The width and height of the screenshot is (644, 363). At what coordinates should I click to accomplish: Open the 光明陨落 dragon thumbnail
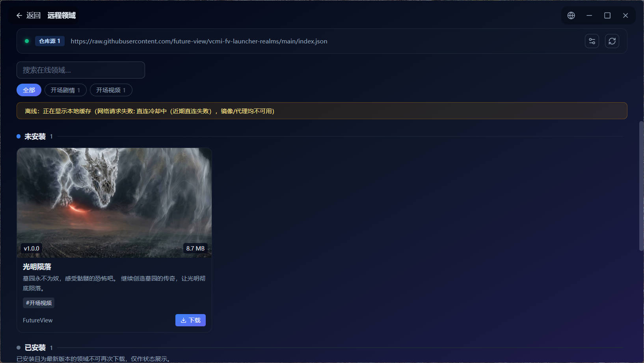(114, 203)
